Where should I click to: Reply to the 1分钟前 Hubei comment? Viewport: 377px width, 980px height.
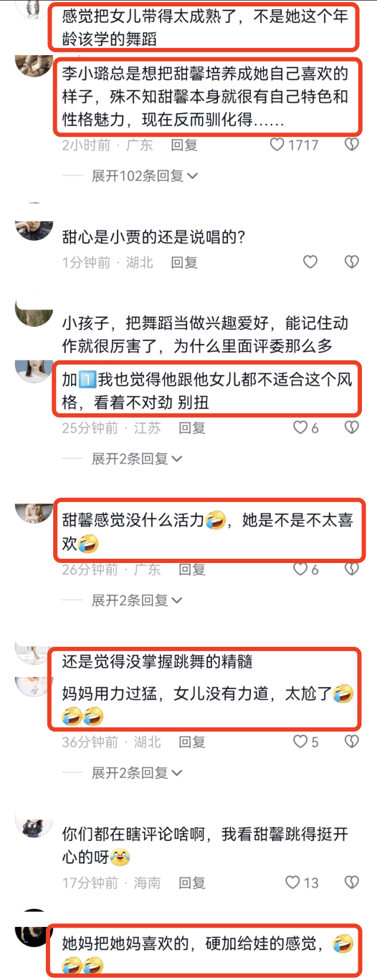point(184,262)
